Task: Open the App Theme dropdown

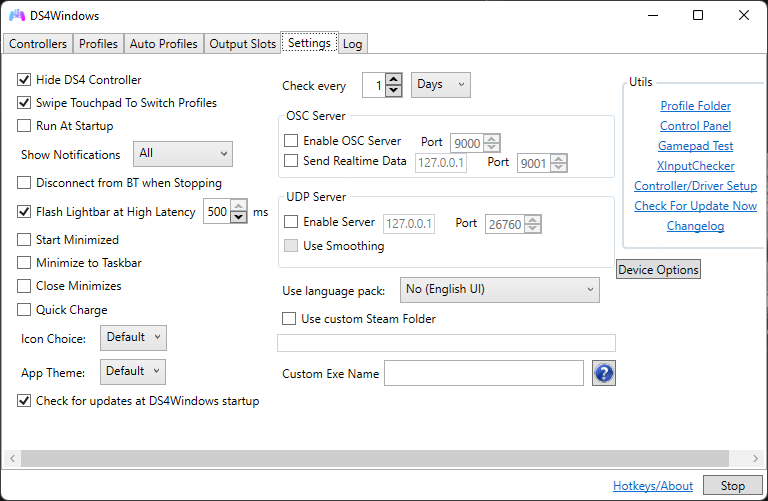Action: pos(133,372)
